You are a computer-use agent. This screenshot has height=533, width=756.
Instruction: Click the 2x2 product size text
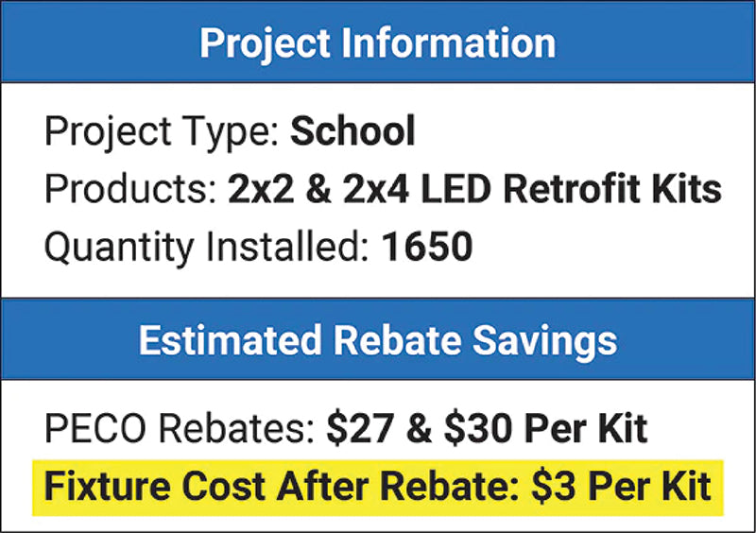[x=261, y=189]
